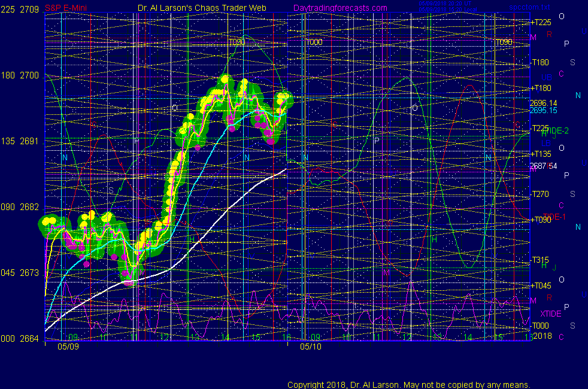Click the "Dr. Al Larson's Chaos Trader Web" heading

[202, 8]
